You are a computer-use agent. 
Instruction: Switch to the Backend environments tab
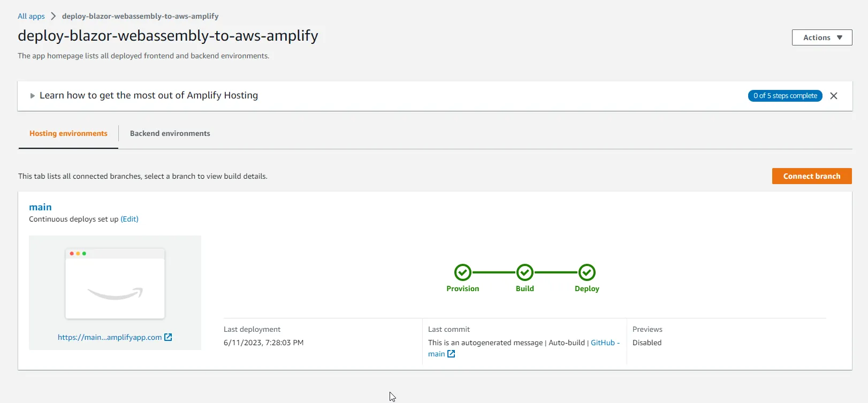[x=170, y=133]
